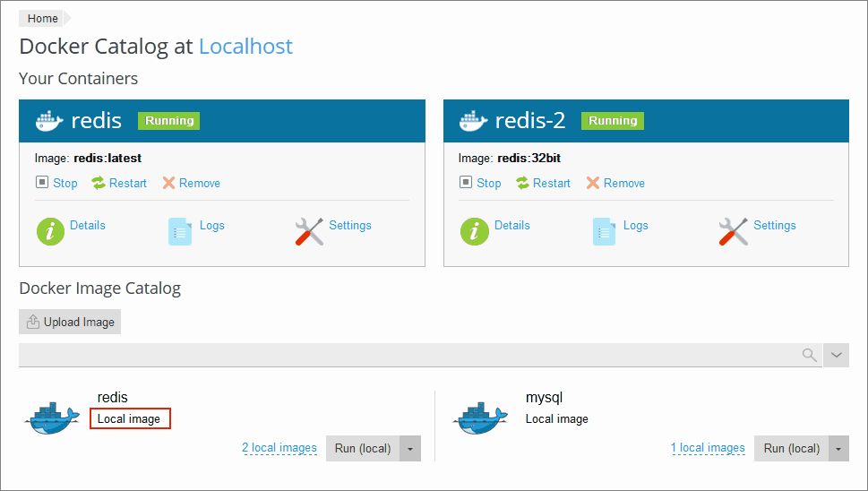Open Logs icon for the redis container
Image resolution: width=868 pixels, height=491 pixels.
(180, 231)
